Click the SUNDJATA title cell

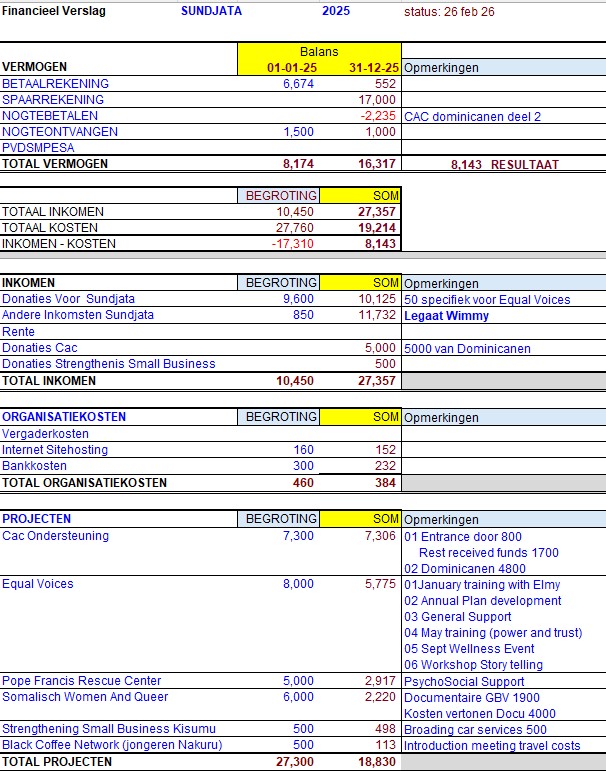tap(212, 11)
